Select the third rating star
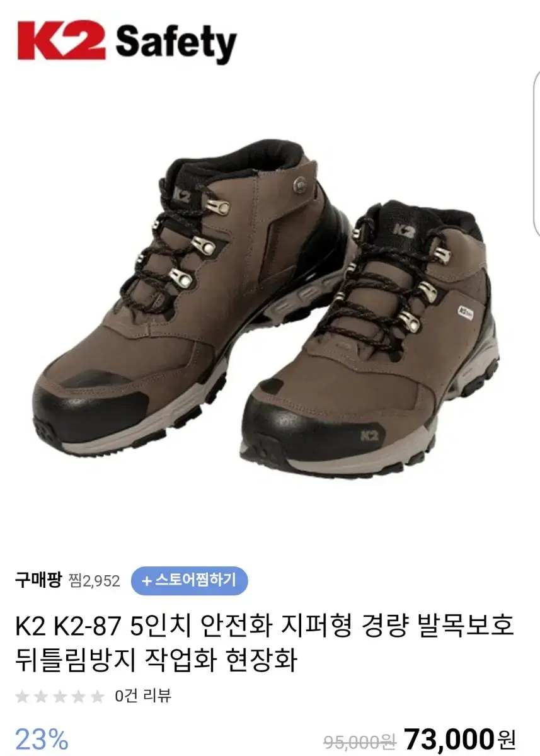This screenshot has height=756, width=540. coord(60,696)
